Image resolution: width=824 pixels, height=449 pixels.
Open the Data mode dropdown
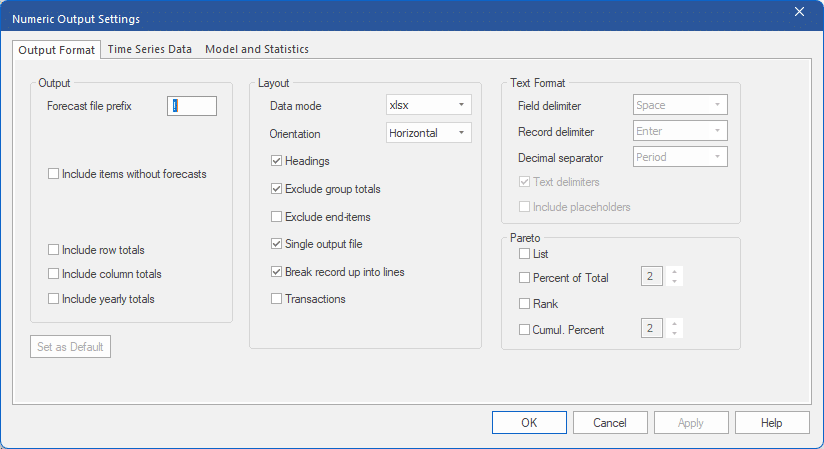428,105
